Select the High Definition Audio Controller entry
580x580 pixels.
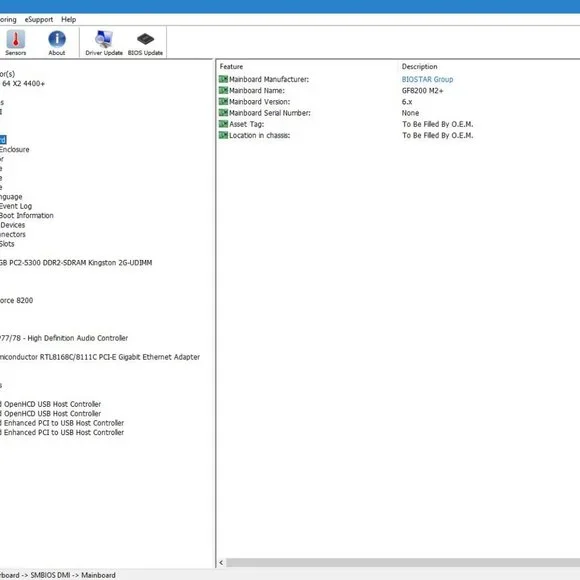[64, 338]
